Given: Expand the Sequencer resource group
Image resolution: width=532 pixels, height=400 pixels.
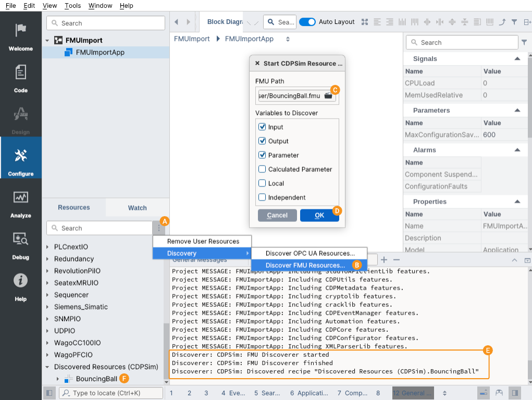Looking at the screenshot, I should point(47,295).
